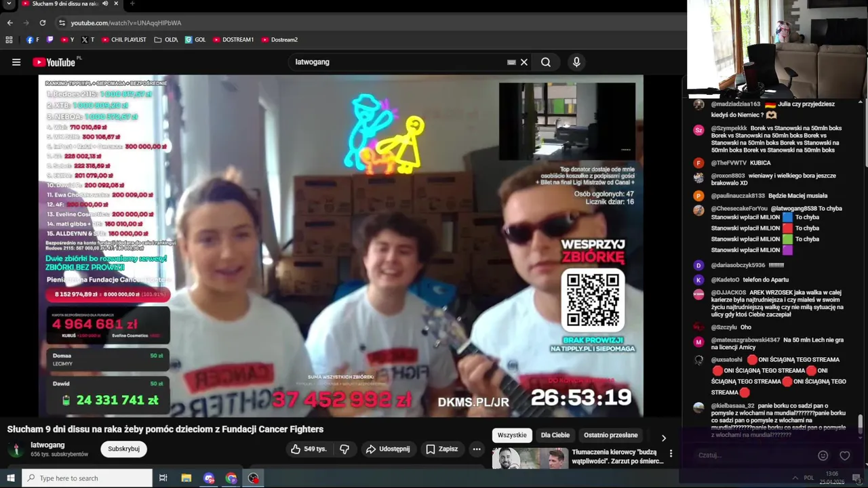
Task: Open the OBS taskbar icon
Action: click(x=254, y=479)
